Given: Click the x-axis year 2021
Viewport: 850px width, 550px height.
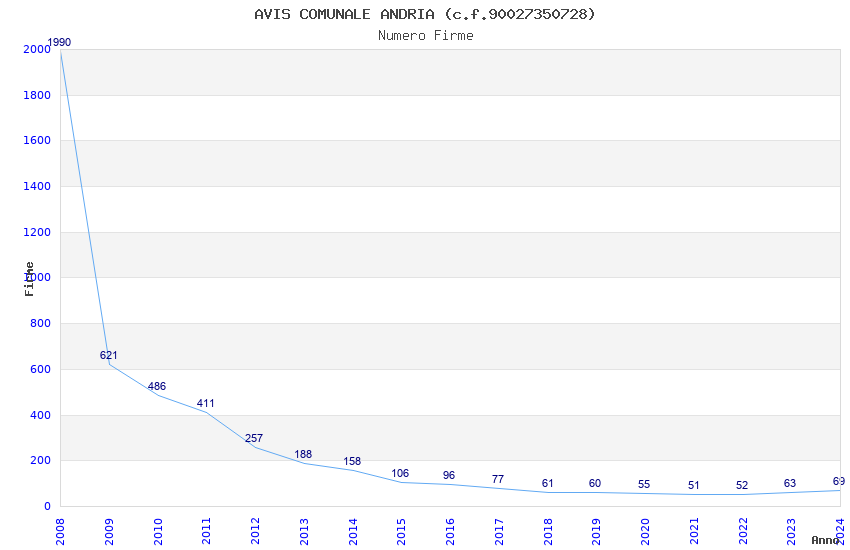Looking at the screenshot, I should point(693,531).
